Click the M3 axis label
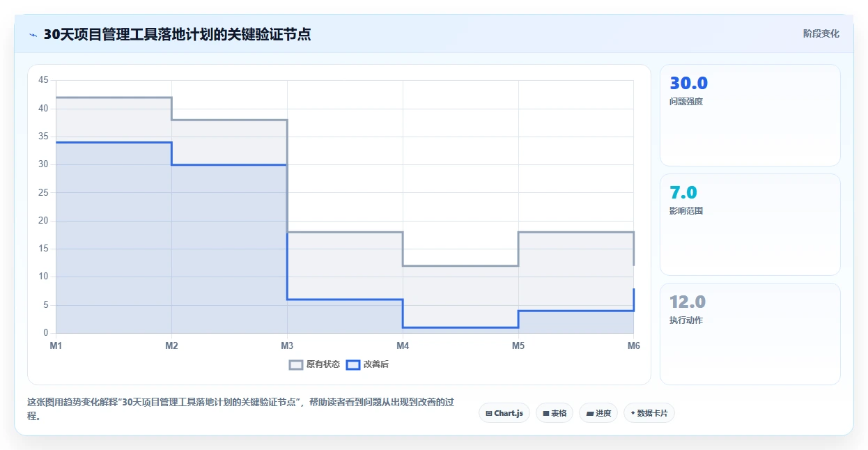The width and height of the screenshot is (868, 450). 287,346
